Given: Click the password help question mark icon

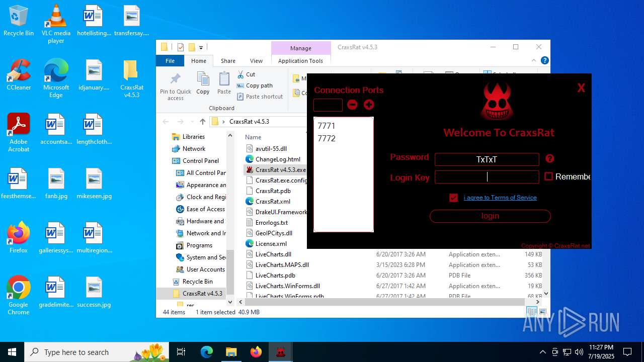Looking at the screenshot, I should pyautogui.click(x=550, y=158).
